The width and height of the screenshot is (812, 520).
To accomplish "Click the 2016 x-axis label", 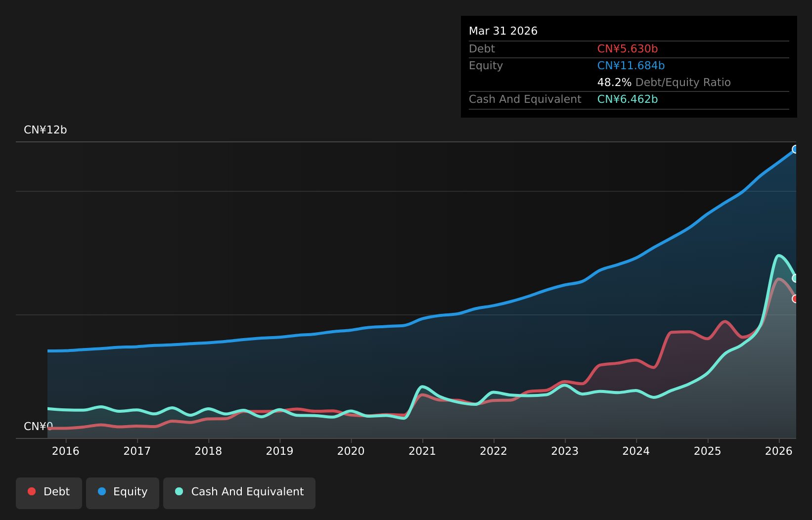I will 66,451.
